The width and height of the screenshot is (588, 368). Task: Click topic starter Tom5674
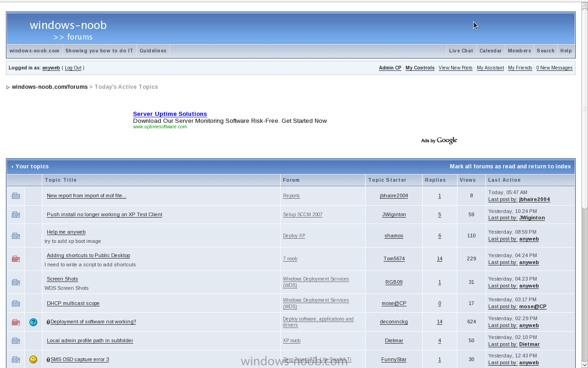tap(394, 259)
